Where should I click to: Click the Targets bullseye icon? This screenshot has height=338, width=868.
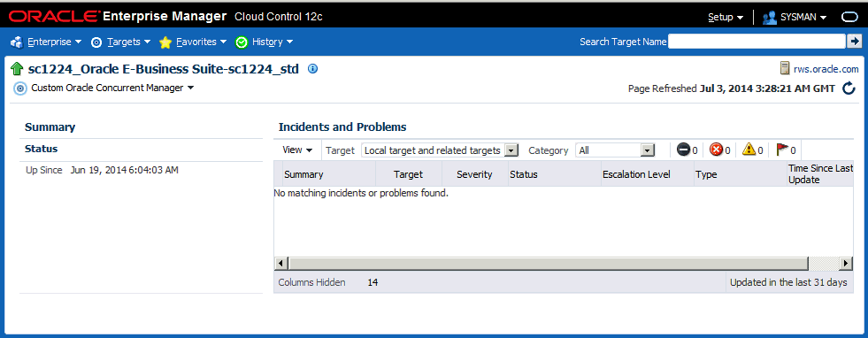pos(96,42)
